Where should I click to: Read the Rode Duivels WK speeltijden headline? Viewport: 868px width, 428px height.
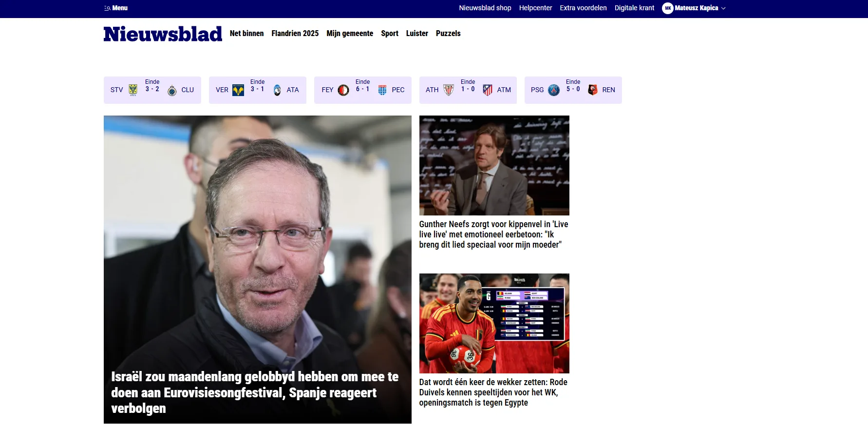coord(493,392)
